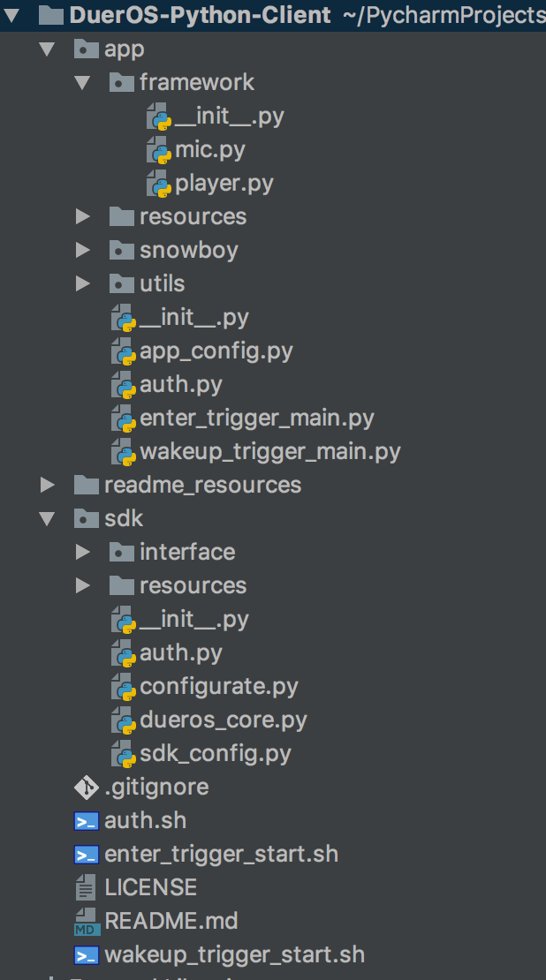Screen dimensions: 546x980
Task: Collapse the framework folder arrow
Action: [x=82, y=82]
